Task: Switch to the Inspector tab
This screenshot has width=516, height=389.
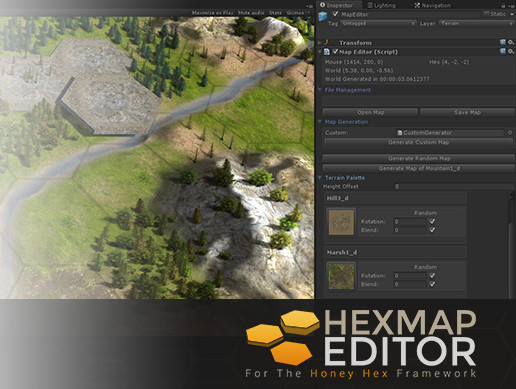Action: coord(339,5)
